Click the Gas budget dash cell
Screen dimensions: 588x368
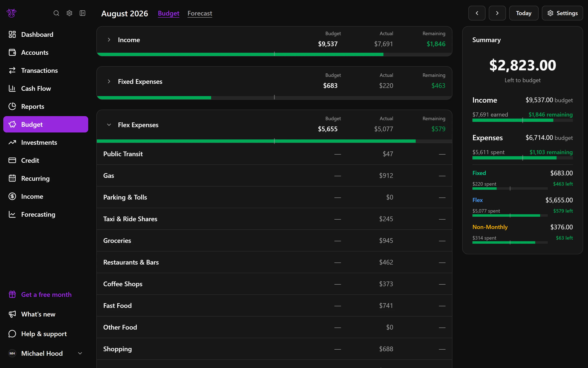tap(337, 176)
